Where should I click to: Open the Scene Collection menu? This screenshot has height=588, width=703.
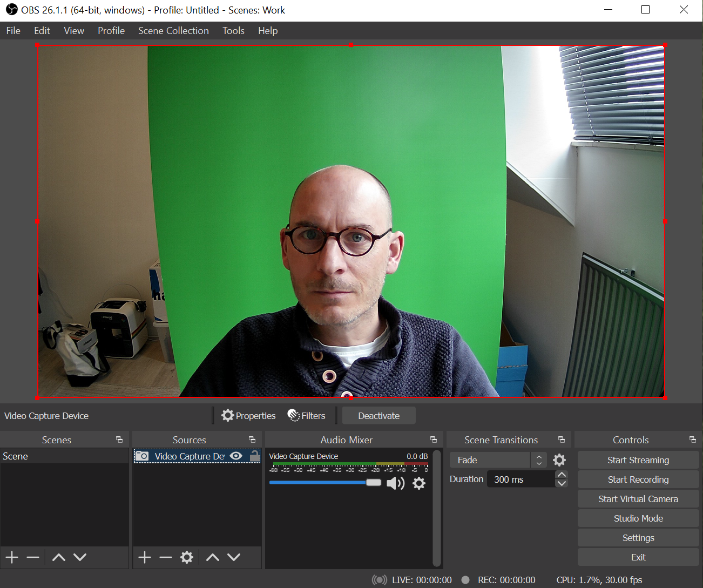pos(173,31)
